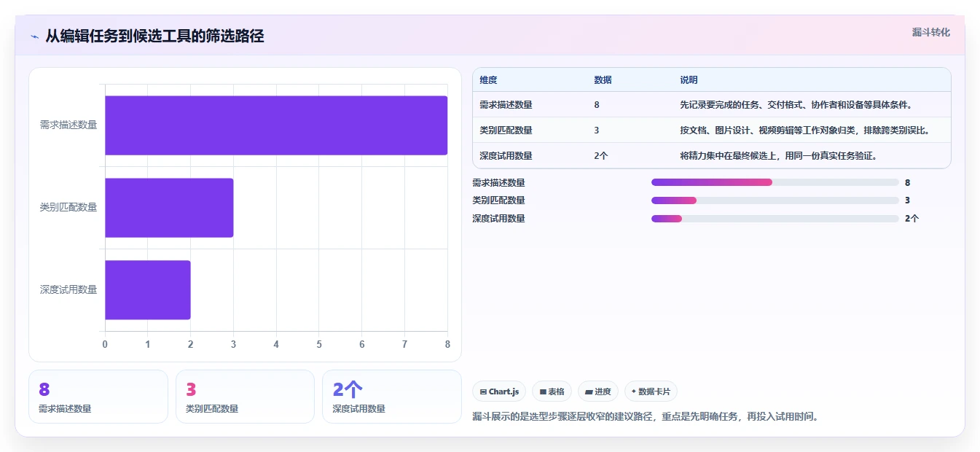This screenshot has height=452, width=980.
Task: Click the 需求描述数量 label beside its progress bar
Action: (x=498, y=183)
